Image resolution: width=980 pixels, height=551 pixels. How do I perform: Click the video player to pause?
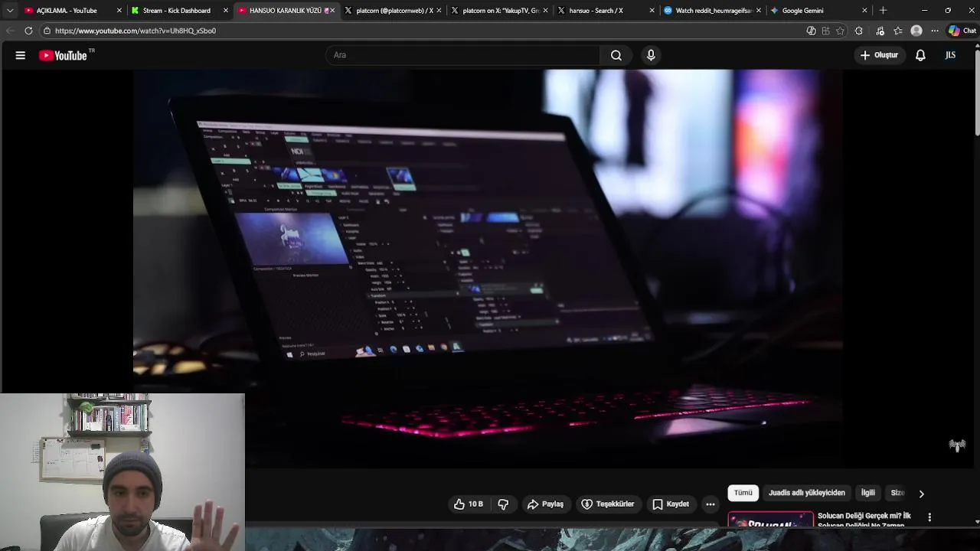pyautogui.click(x=488, y=268)
